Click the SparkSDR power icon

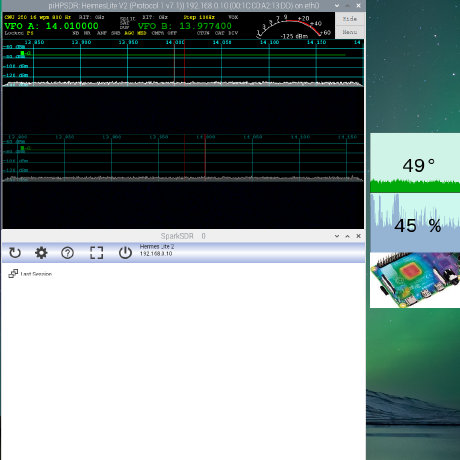point(125,253)
